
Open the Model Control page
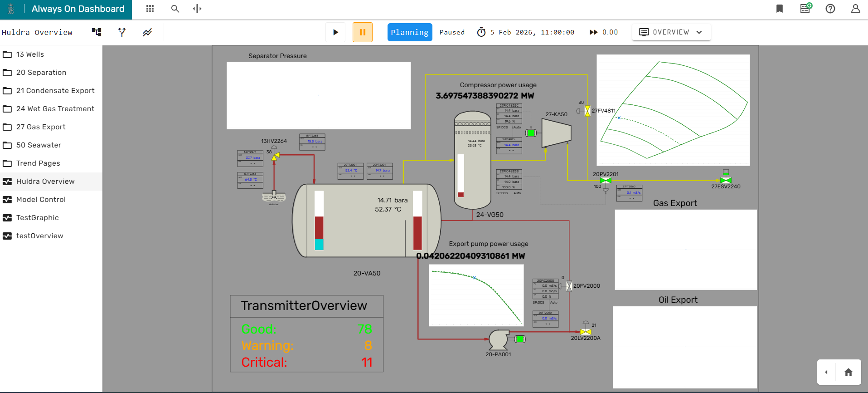(x=41, y=200)
